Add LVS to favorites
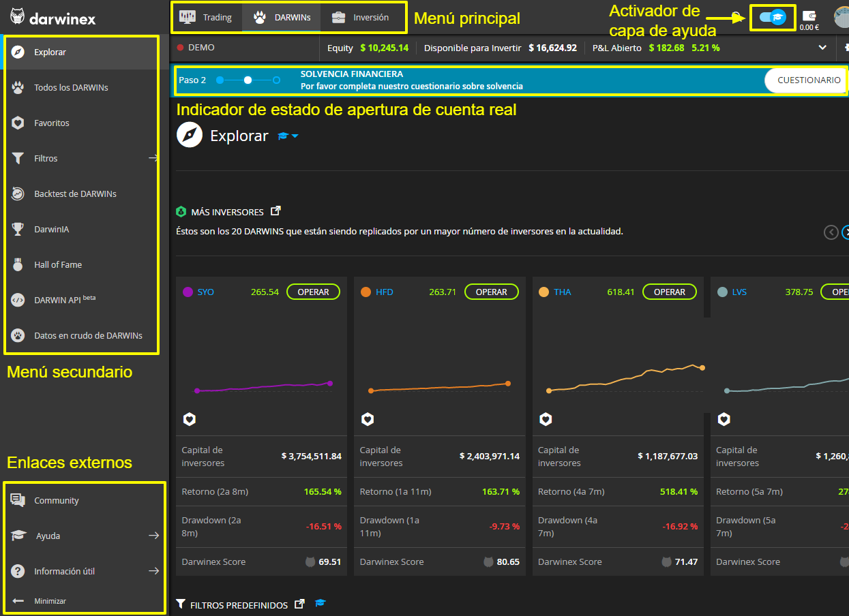Image resolution: width=849 pixels, height=616 pixels. pyautogui.click(x=724, y=419)
